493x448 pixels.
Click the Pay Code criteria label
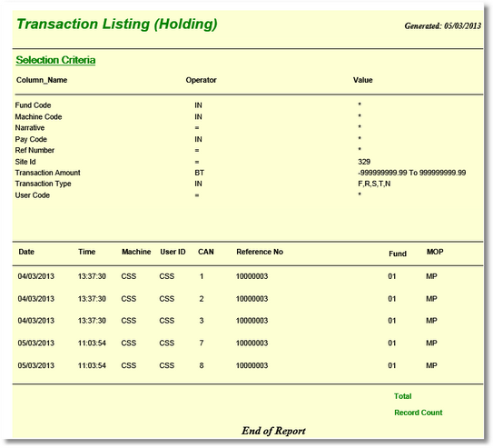31,139
